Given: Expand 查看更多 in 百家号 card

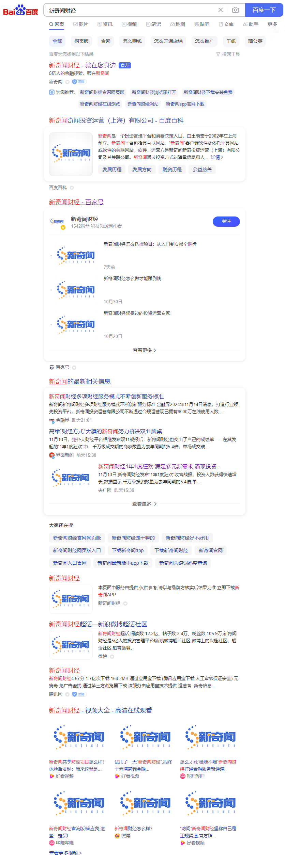Looking at the screenshot, I should (x=144, y=350).
